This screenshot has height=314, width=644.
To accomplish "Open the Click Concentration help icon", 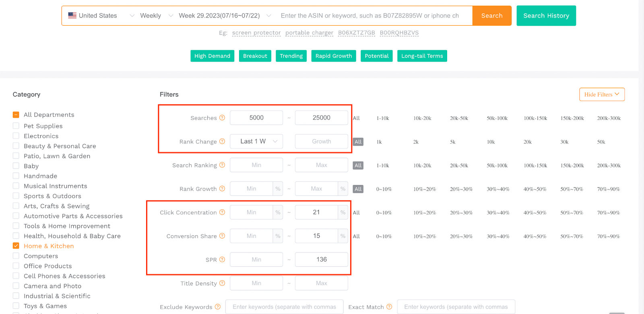I will coord(222,212).
